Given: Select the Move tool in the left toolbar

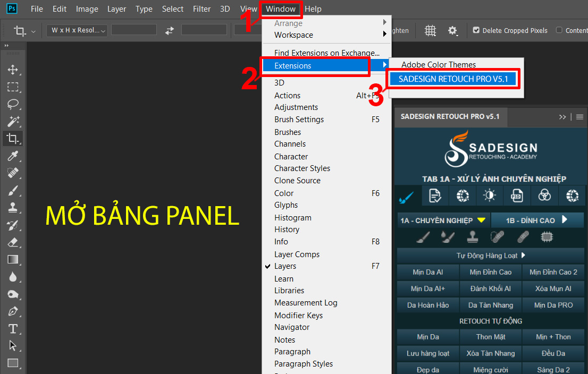Looking at the screenshot, I should click(13, 70).
